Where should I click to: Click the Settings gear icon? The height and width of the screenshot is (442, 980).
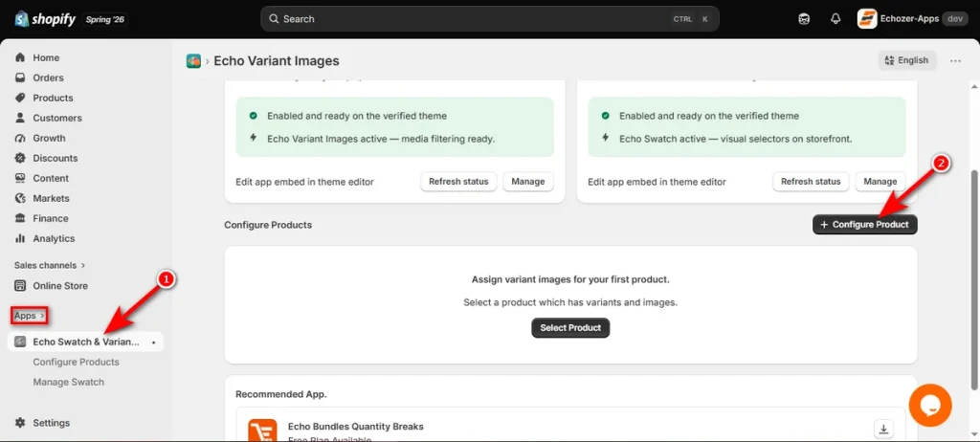tap(20, 423)
